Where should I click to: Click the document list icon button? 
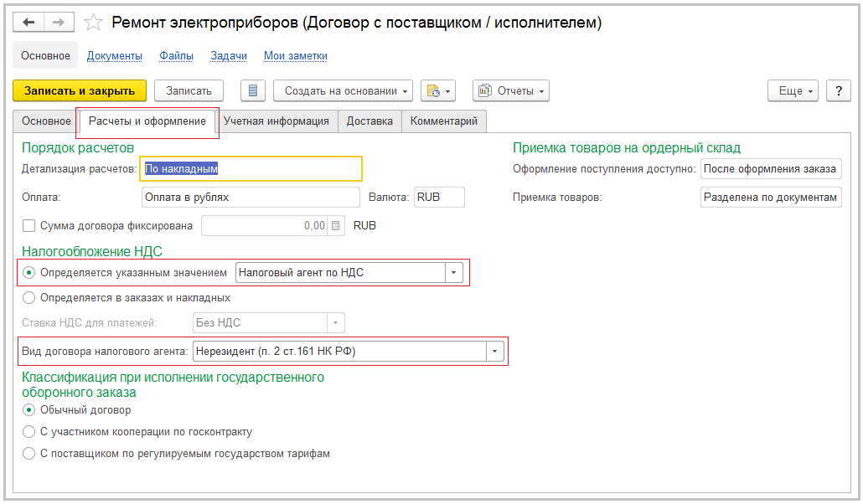pyautogui.click(x=253, y=90)
